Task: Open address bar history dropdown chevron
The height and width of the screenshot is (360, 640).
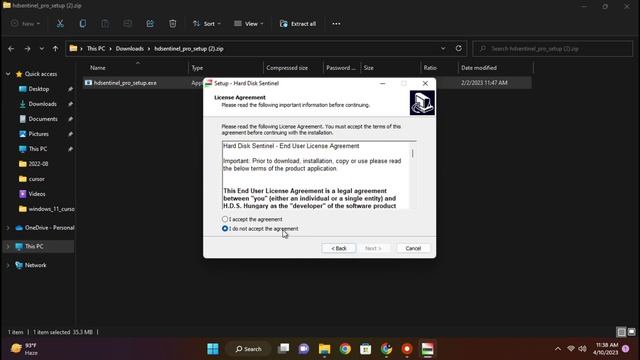Action: (x=443, y=48)
